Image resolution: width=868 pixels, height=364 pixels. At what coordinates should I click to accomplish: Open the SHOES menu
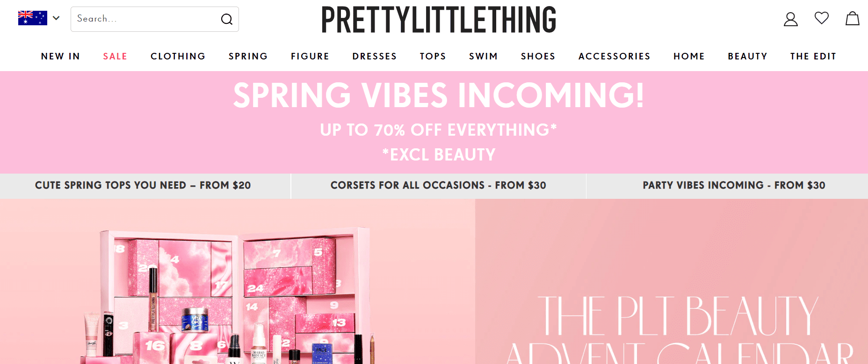[x=538, y=56]
